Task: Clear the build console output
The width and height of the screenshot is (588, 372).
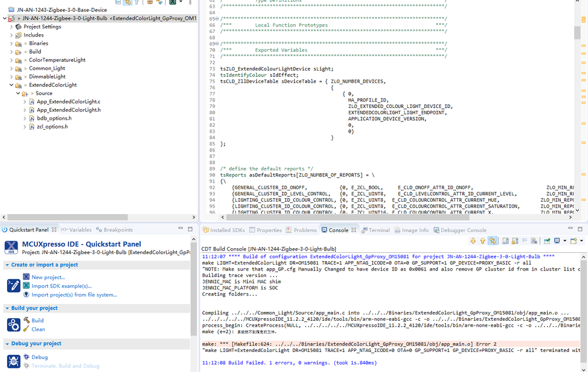Action: tap(534, 239)
